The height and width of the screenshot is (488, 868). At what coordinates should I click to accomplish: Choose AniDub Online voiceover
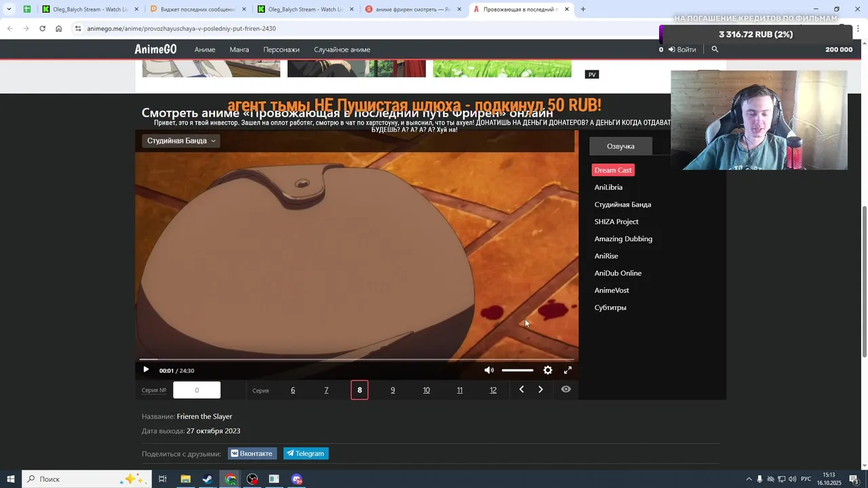[618, 273]
